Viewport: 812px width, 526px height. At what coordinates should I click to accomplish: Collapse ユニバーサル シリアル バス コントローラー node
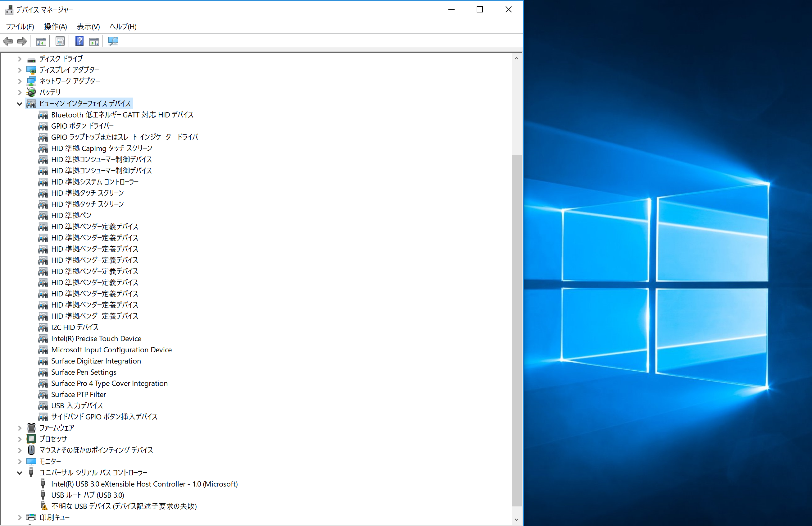pyautogui.click(x=20, y=473)
